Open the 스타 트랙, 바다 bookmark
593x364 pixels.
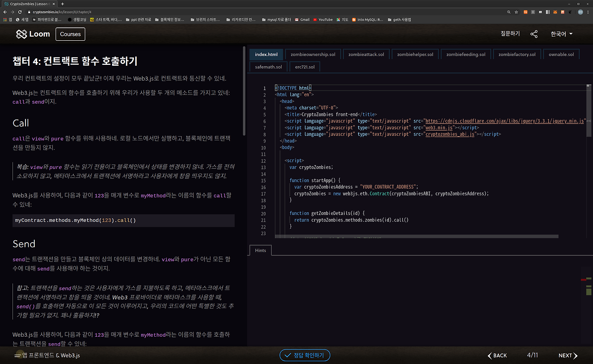pyautogui.click(x=106, y=19)
